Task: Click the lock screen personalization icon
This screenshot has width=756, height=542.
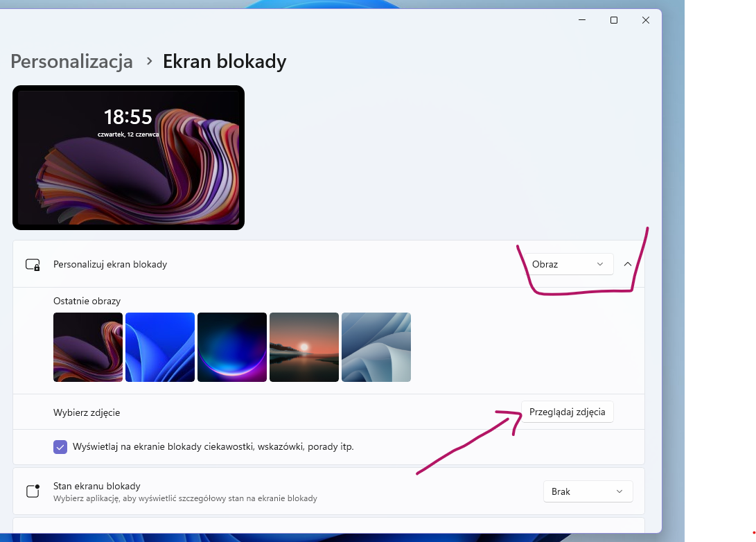Action: pyautogui.click(x=33, y=265)
